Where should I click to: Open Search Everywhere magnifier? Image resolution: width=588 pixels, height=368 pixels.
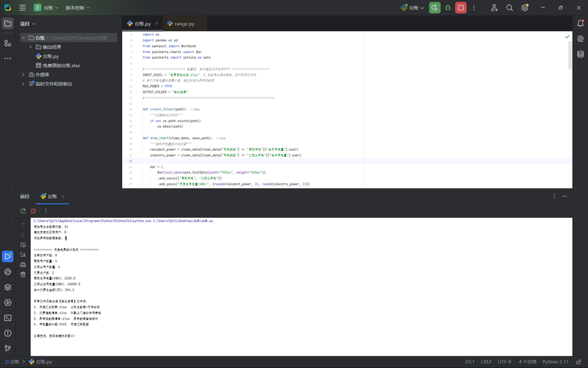pyautogui.click(x=509, y=7)
